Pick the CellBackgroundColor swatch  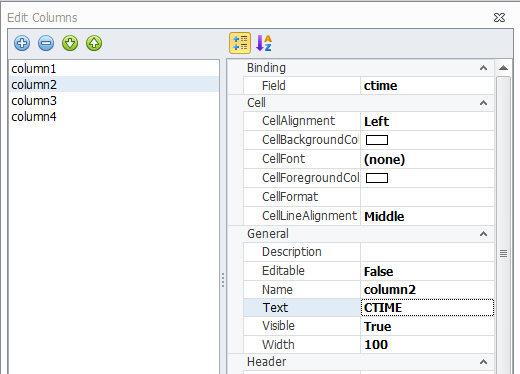(377, 140)
